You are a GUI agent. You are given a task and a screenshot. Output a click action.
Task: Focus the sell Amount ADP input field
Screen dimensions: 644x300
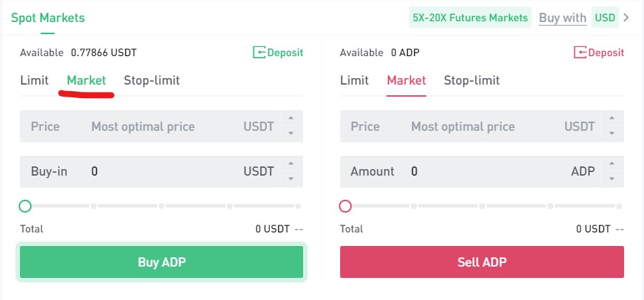tap(487, 171)
